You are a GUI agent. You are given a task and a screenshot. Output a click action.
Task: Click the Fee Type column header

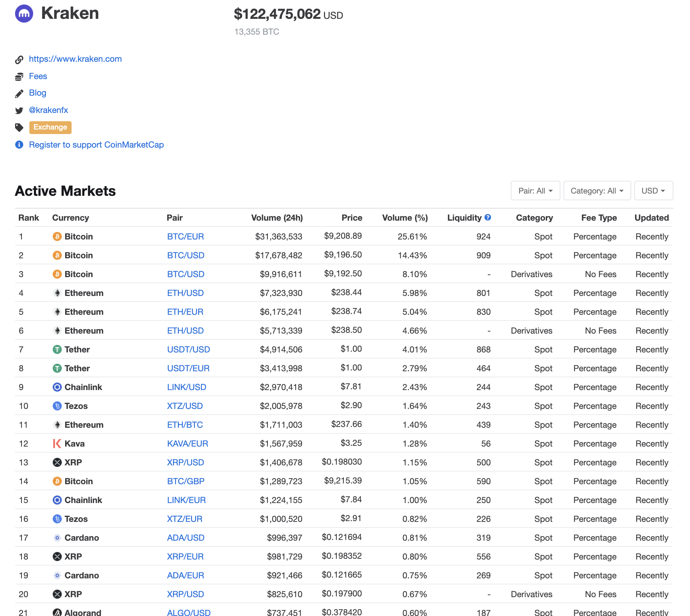tap(599, 218)
